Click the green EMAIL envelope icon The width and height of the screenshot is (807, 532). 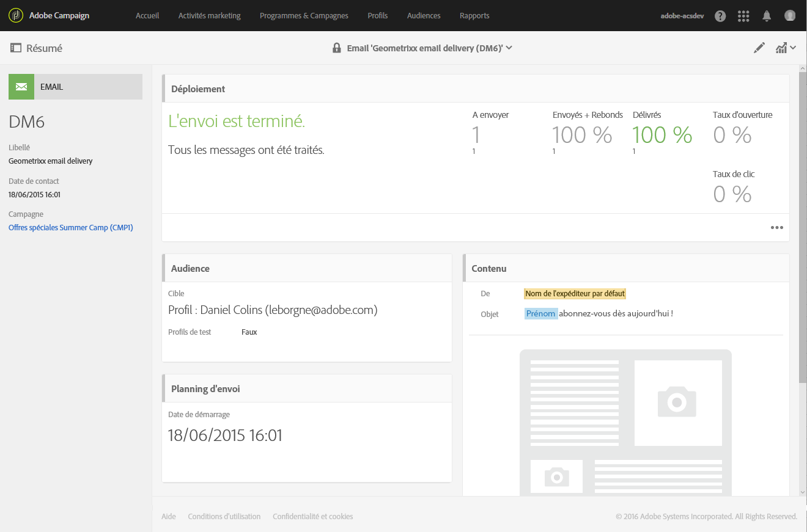[x=21, y=87]
